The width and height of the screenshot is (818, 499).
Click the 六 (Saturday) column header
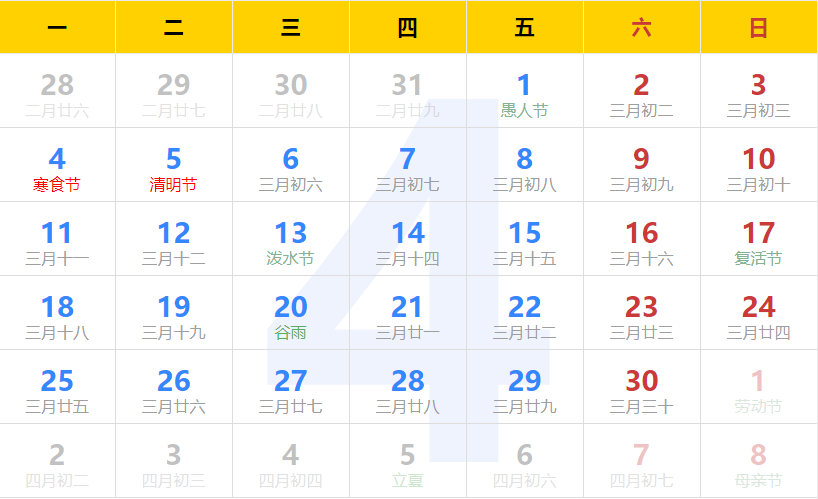pos(641,28)
